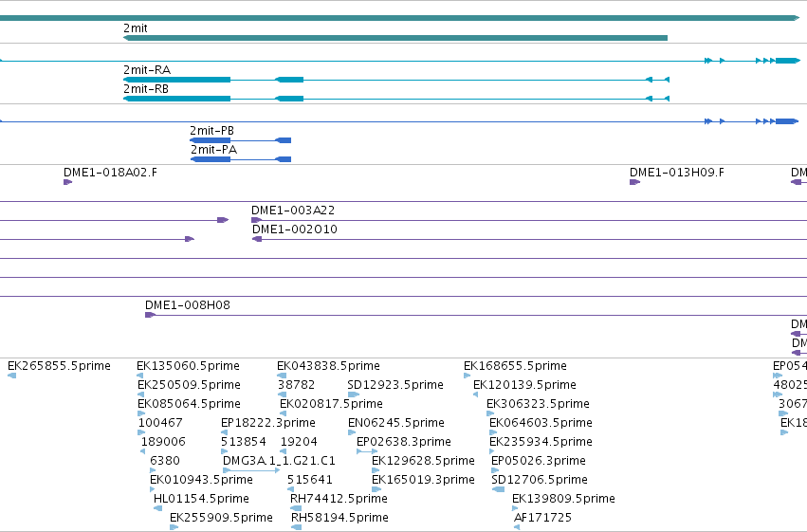Select the EK139809.5prime EST label
The height and width of the screenshot is (532, 807).
click(563, 499)
